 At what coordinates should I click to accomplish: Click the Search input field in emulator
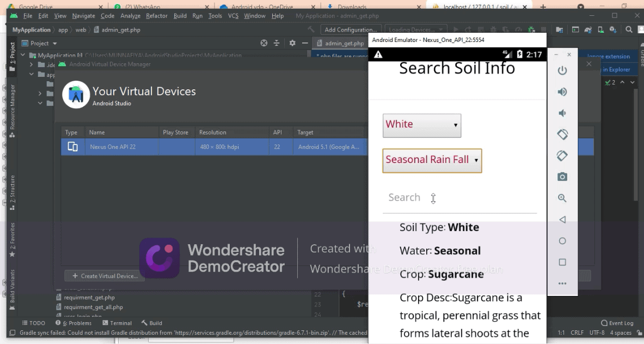pyautogui.click(x=459, y=198)
